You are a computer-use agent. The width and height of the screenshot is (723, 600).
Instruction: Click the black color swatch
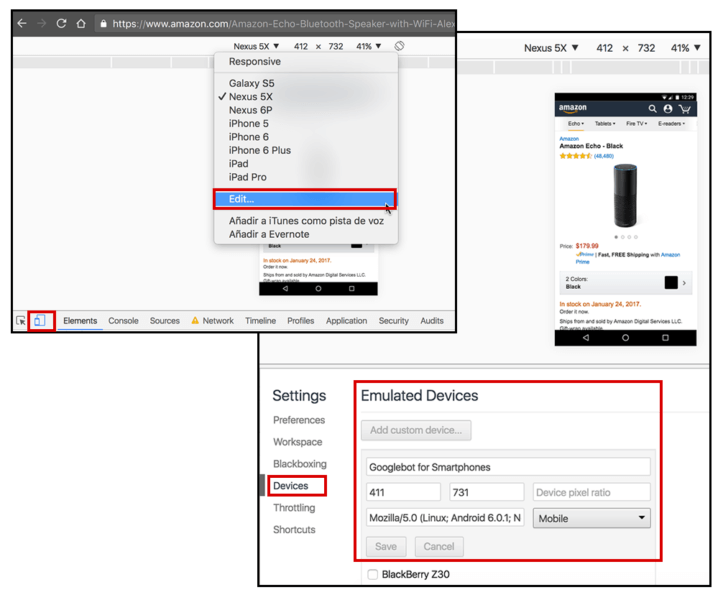click(671, 283)
